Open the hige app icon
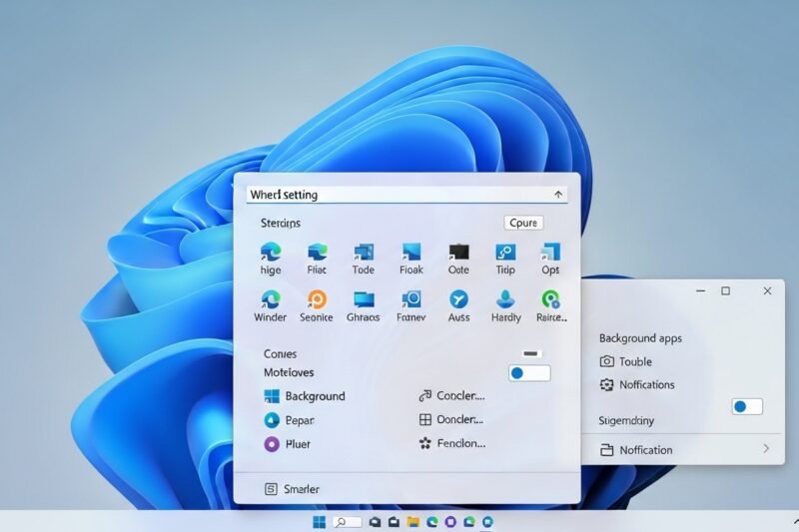Screen dimensions: 799x532 pyautogui.click(x=271, y=252)
